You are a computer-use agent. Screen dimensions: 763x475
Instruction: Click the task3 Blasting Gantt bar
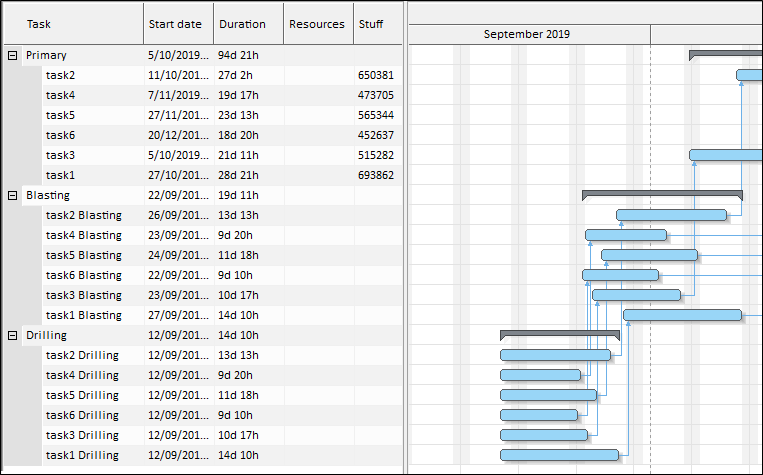(636, 295)
